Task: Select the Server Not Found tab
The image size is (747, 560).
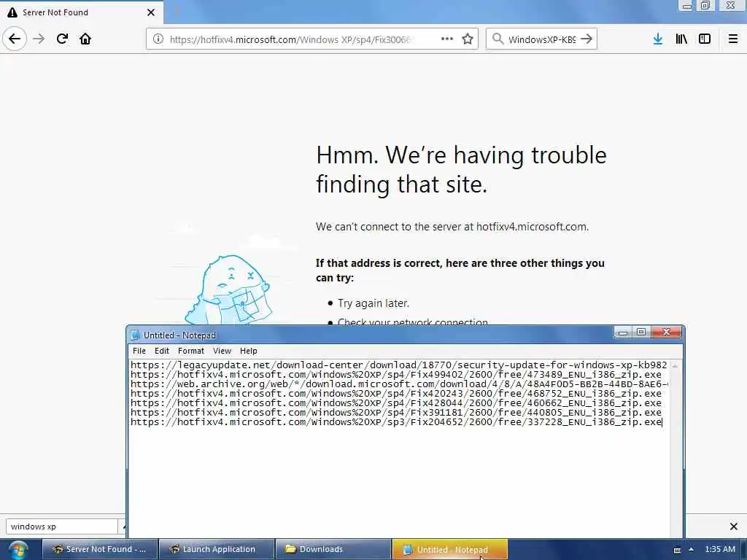Action: coord(82,12)
